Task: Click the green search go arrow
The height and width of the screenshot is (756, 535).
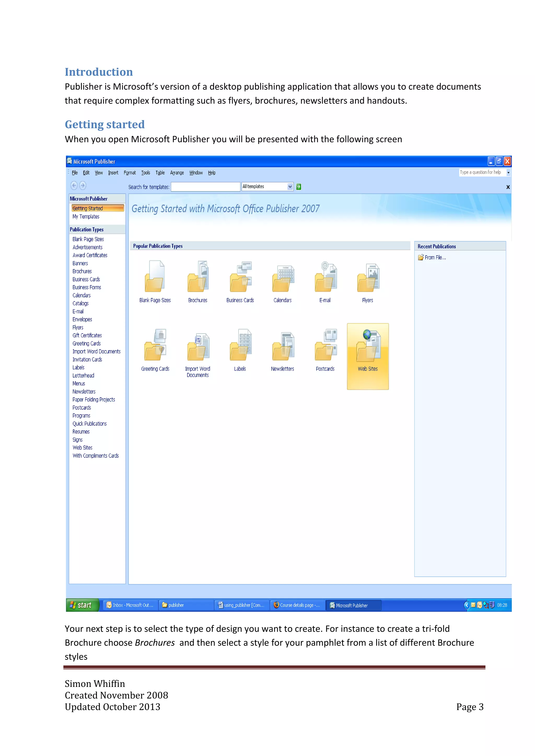Action: [299, 187]
